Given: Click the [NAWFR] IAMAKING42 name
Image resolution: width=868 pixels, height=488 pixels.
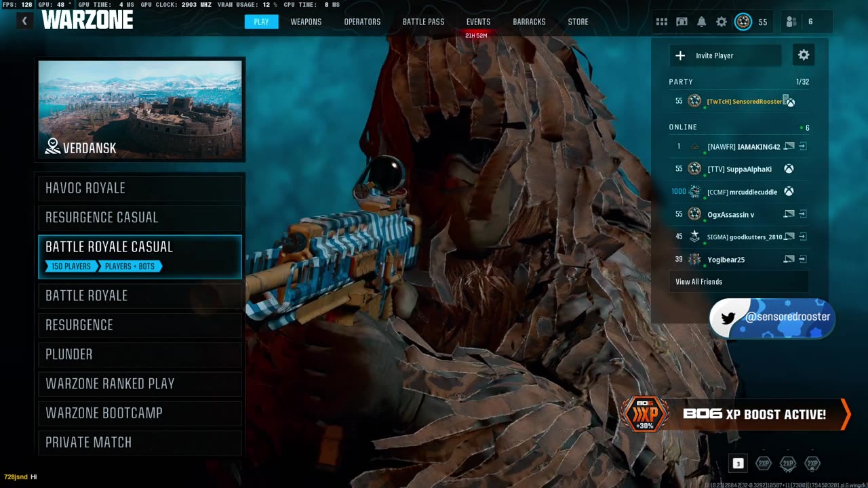Looking at the screenshot, I should [x=744, y=146].
